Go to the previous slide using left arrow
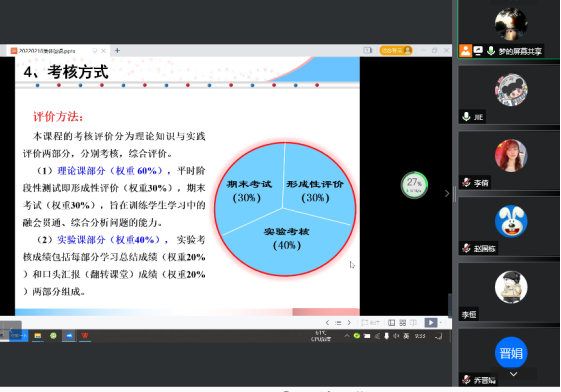The width and height of the screenshot is (561, 392). click(327, 323)
